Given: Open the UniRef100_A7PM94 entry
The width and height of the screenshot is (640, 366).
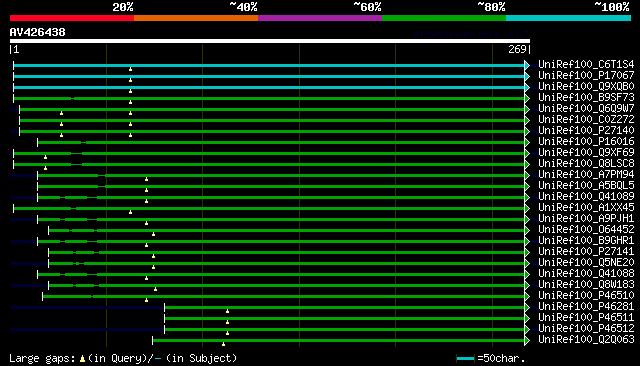Looking at the screenshot, I should click(586, 175).
